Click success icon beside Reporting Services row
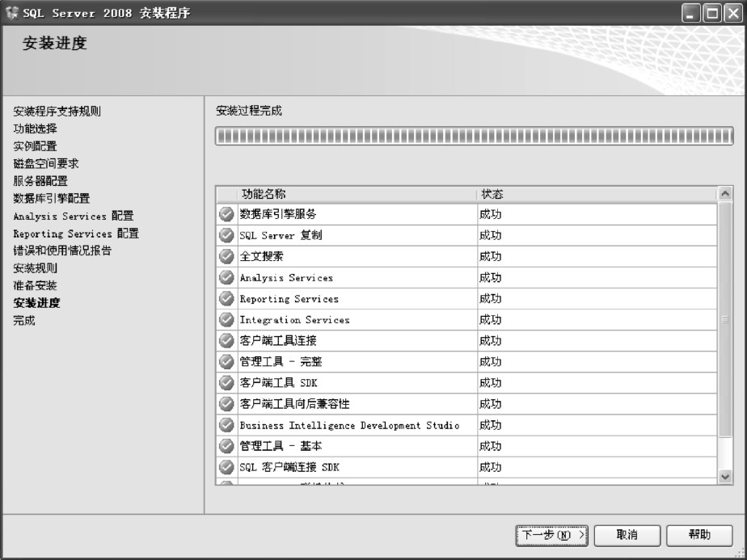 click(x=226, y=298)
